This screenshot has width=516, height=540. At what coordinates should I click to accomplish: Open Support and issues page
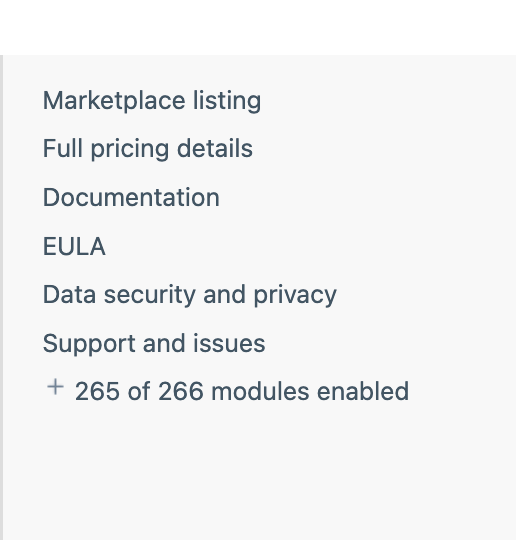(154, 343)
